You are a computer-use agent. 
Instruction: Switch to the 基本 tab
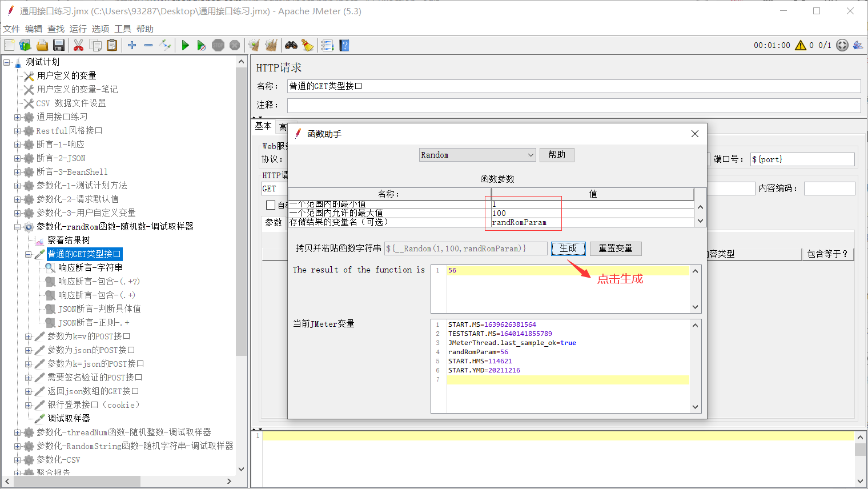(x=263, y=126)
